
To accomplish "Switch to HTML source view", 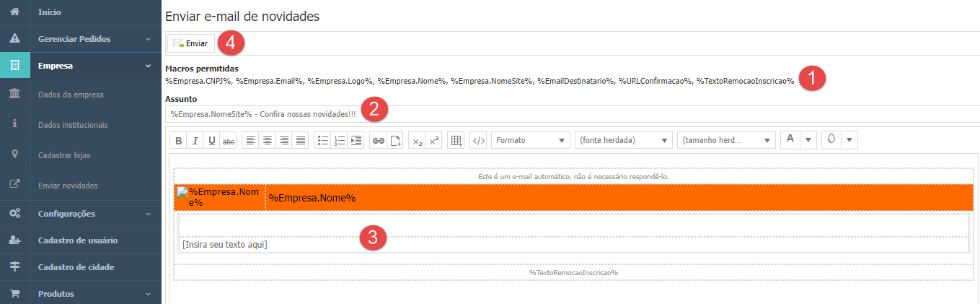I will pos(478,141).
